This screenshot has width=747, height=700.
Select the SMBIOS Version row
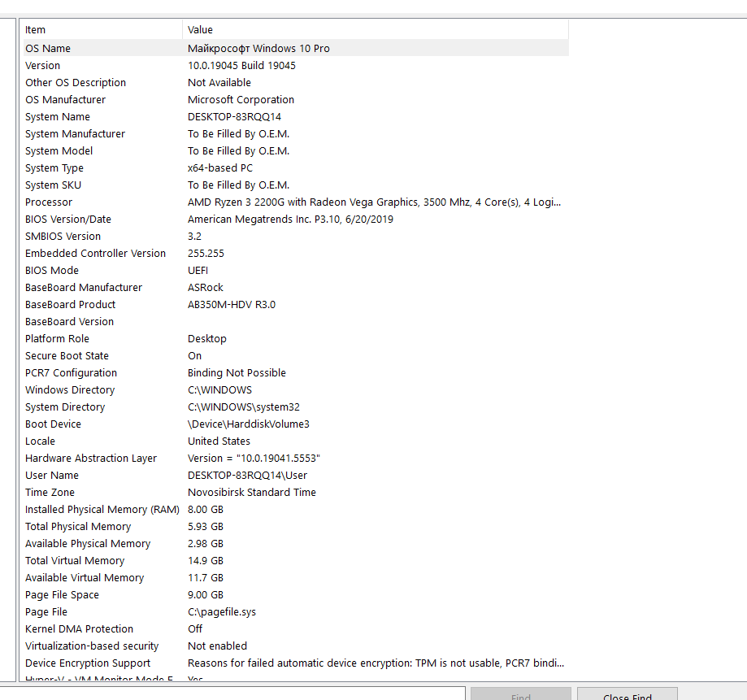pos(296,237)
